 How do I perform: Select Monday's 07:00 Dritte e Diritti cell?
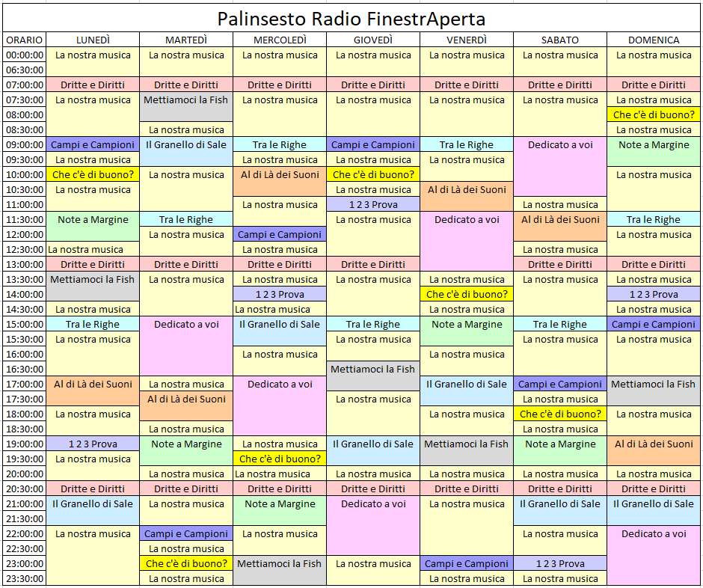point(93,85)
